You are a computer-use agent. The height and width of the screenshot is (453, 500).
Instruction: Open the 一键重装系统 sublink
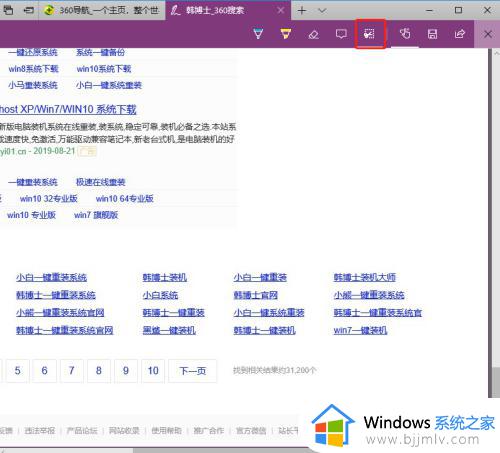click(33, 182)
